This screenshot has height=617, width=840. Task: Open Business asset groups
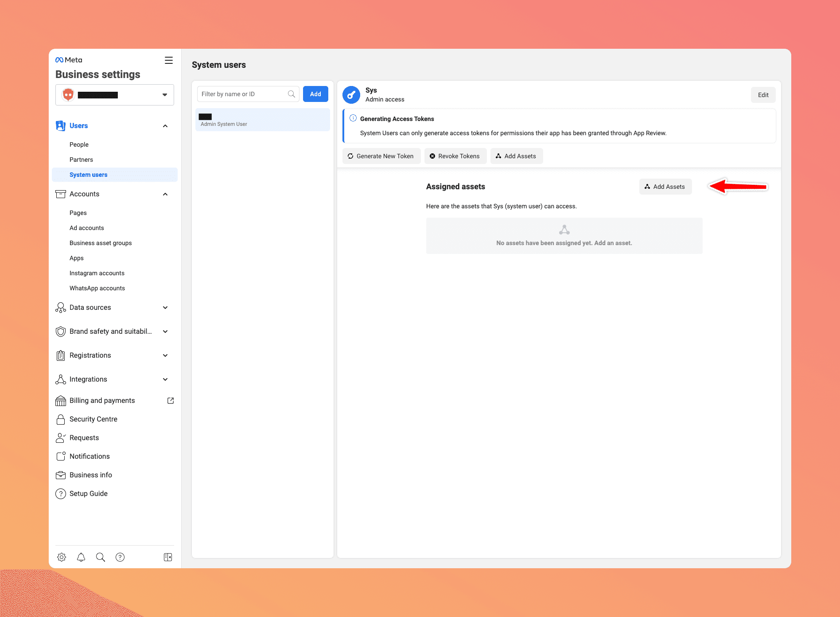[101, 243]
